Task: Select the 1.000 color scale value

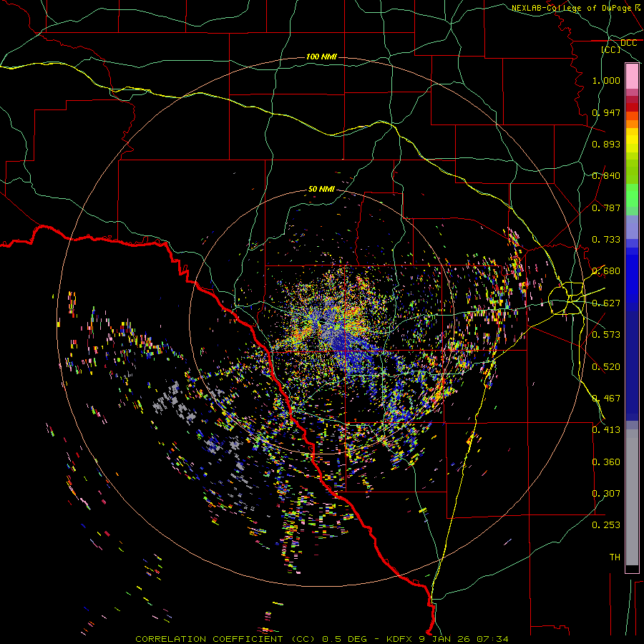Action: coord(606,80)
